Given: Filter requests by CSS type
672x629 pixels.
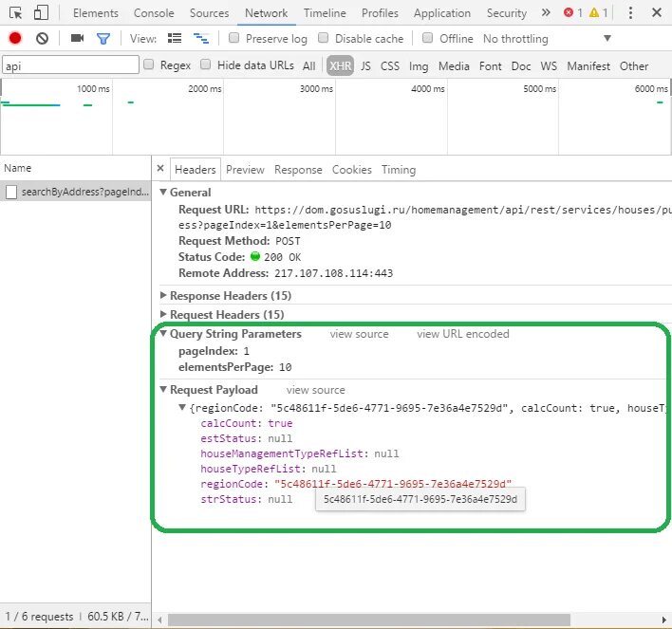Looking at the screenshot, I should pos(390,66).
